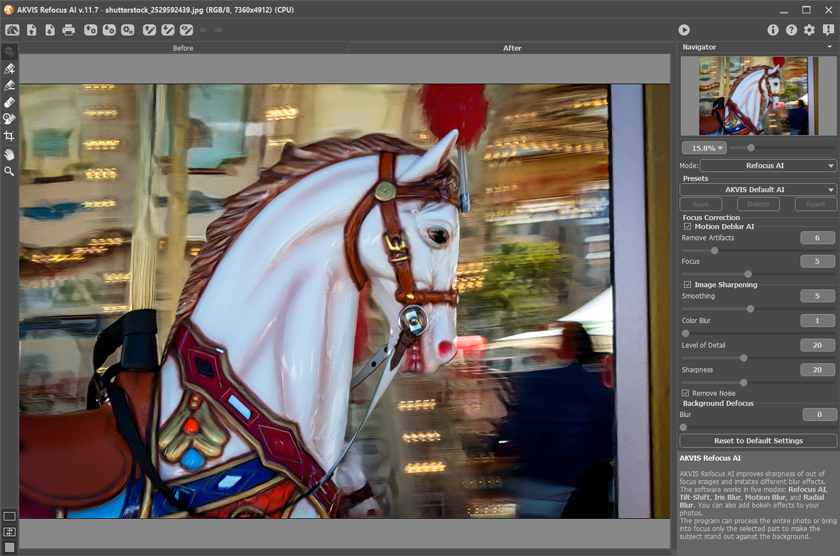This screenshot has width=840, height=556.
Task: Toggle the Image Sharpening checkbox
Action: point(687,284)
